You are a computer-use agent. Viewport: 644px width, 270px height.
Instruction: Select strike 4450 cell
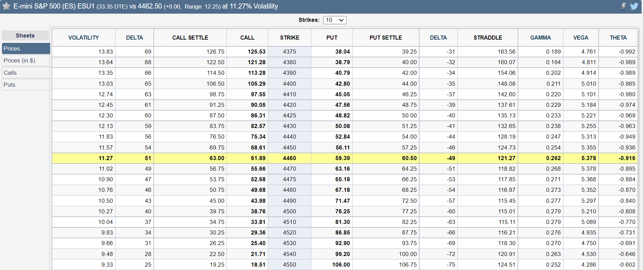pyautogui.click(x=290, y=147)
